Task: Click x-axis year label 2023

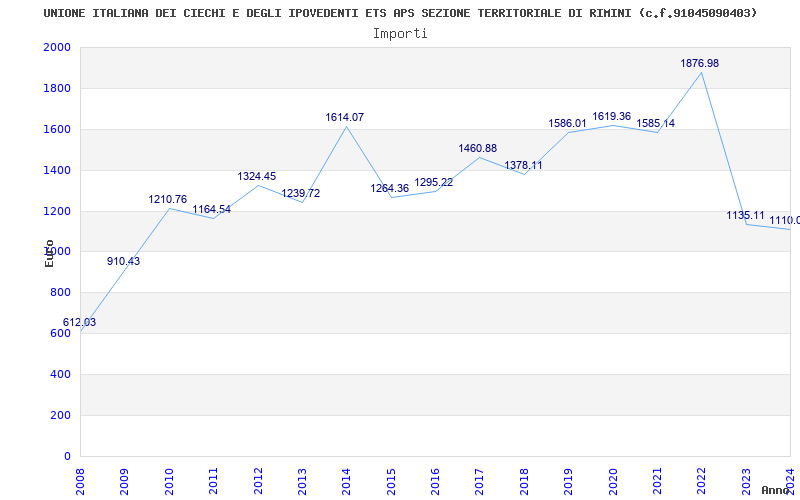Action: 746,481
